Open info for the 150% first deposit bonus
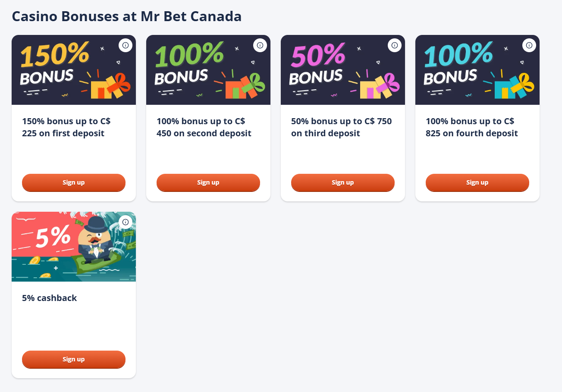 126,45
